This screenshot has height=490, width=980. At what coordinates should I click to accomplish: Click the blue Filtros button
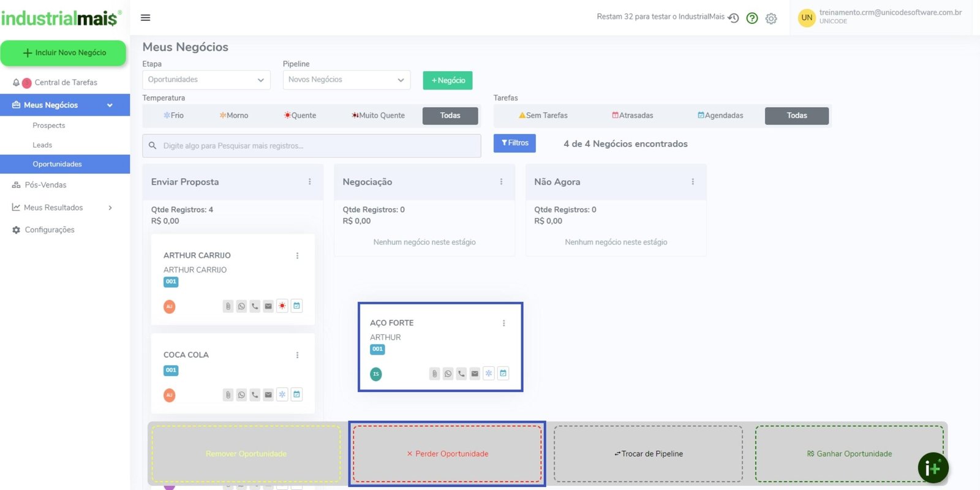(514, 143)
